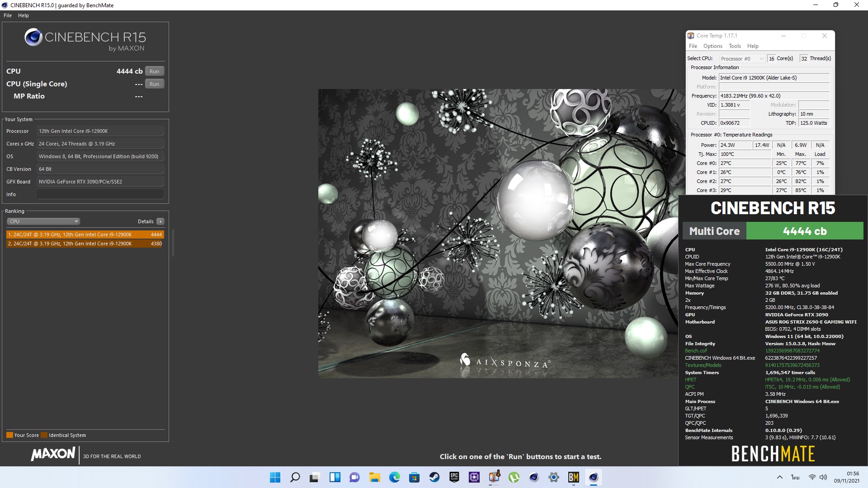The image size is (868, 488).
Task: Select ranking entry scoring 4380
Action: point(85,244)
